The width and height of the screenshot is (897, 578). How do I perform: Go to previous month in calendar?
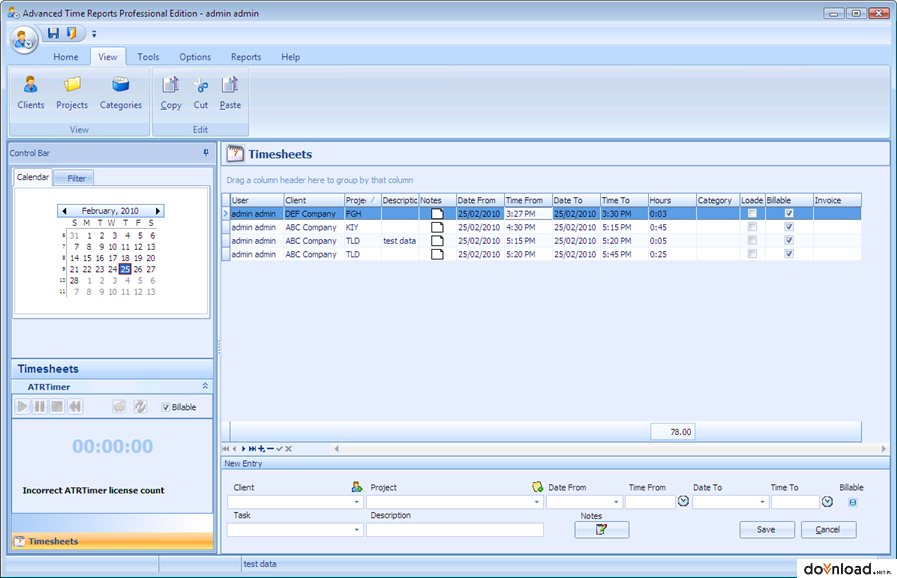coord(64,211)
